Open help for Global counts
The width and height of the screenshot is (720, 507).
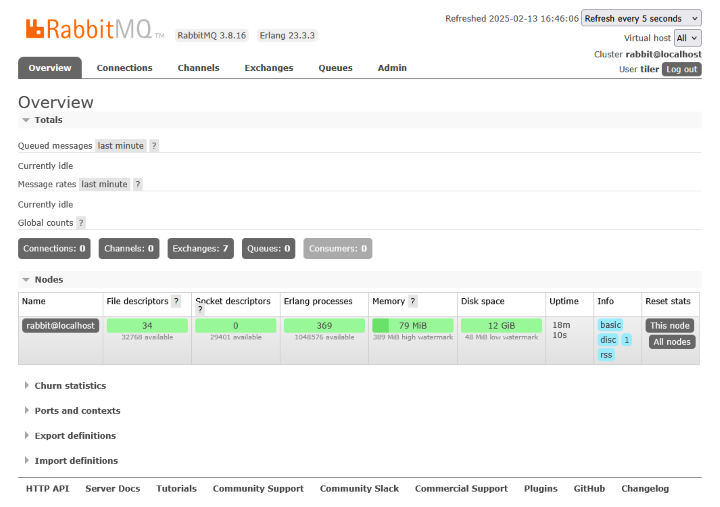(81, 223)
